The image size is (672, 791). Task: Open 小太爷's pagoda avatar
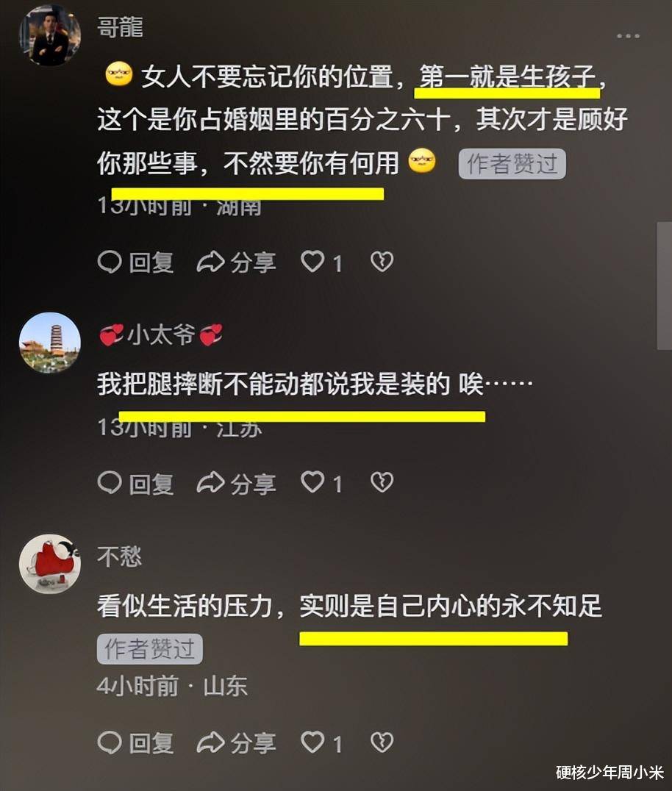(49, 343)
